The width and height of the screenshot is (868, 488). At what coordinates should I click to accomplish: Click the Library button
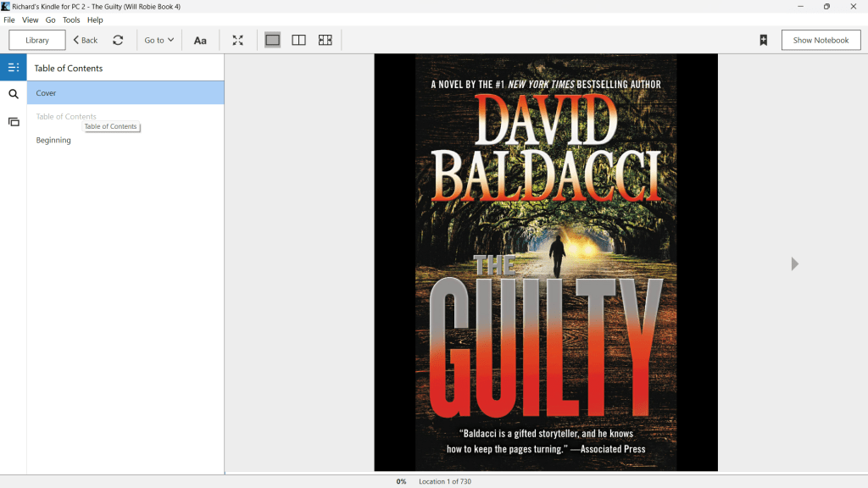coord(37,40)
